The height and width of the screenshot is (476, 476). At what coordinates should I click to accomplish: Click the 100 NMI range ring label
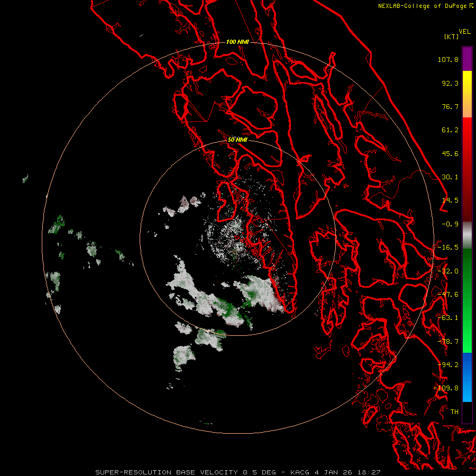[x=237, y=42]
